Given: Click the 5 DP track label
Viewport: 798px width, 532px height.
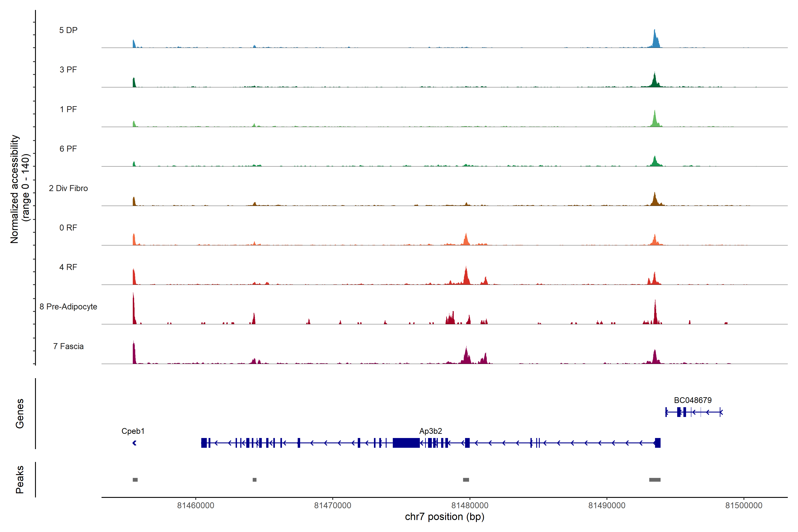Looking at the screenshot, I should pos(68,30).
